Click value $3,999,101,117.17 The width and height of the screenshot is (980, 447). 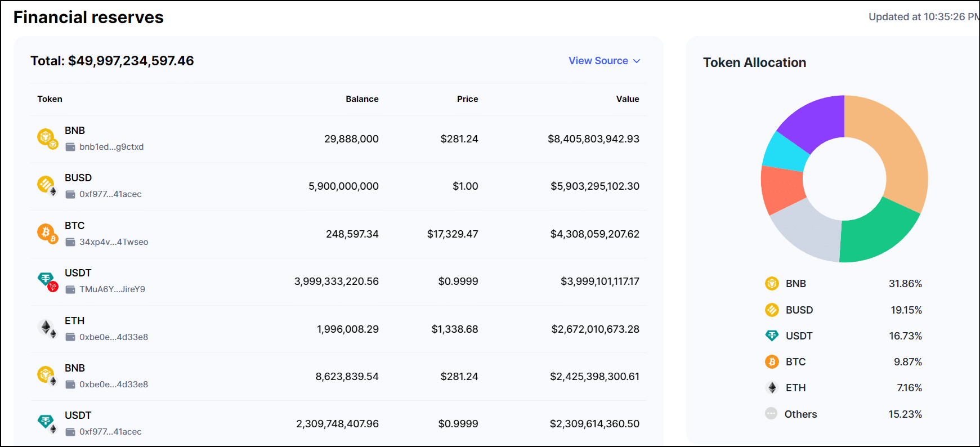click(x=600, y=281)
